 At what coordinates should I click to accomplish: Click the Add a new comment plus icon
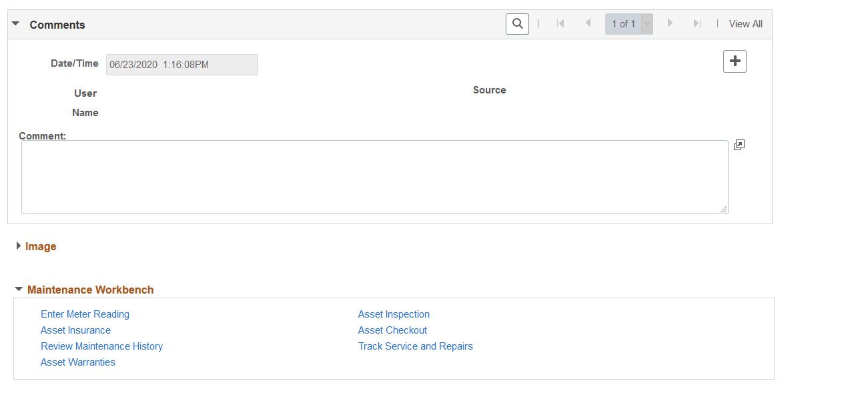pyautogui.click(x=735, y=61)
